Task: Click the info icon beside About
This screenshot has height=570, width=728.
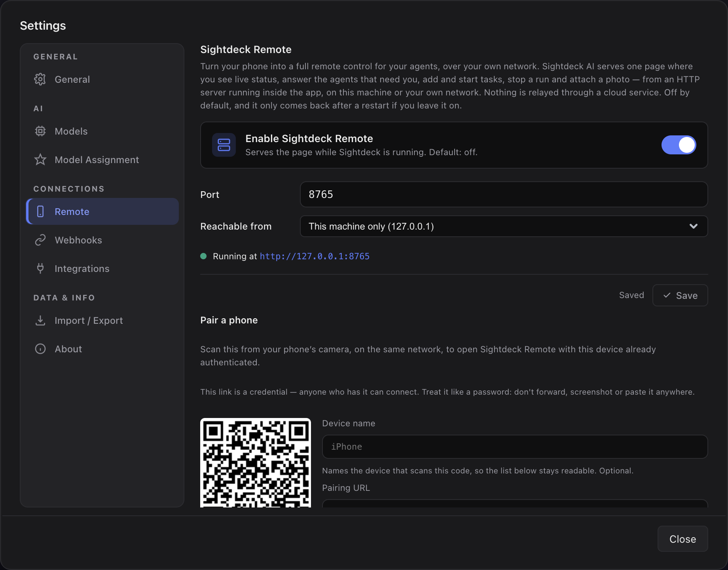Action: pyautogui.click(x=40, y=349)
